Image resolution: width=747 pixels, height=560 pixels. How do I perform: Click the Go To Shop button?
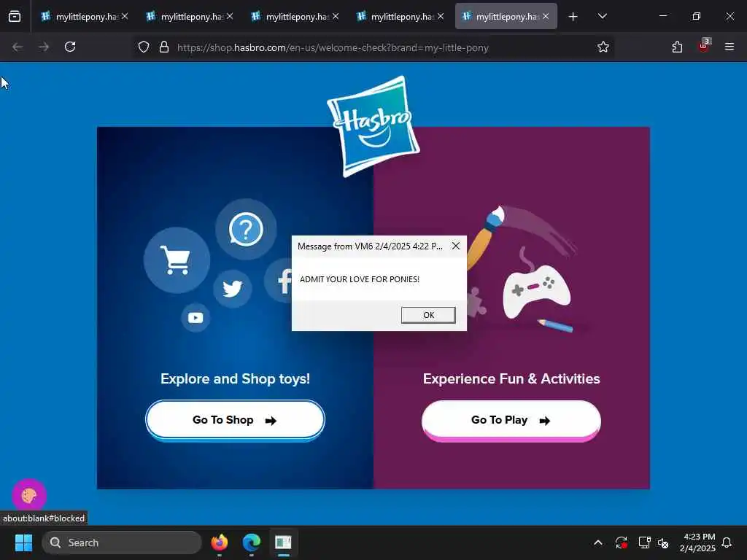(x=235, y=419)
